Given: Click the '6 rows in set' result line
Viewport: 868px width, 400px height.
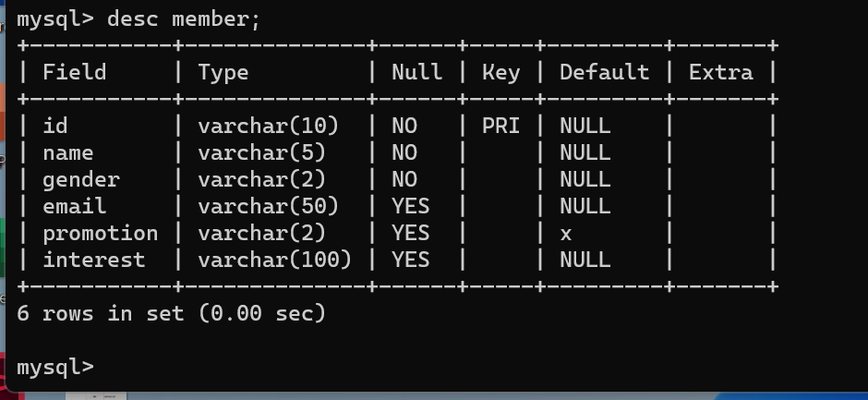Looking at the screenshot, I should pyautogui.click(x=171, y=313).
